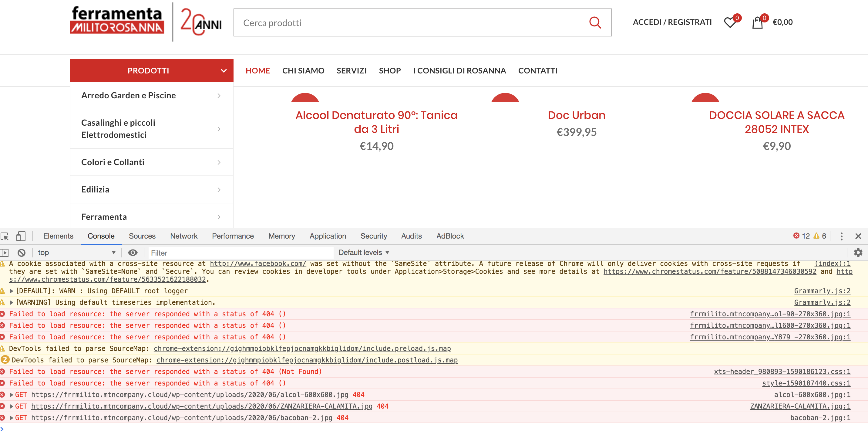Expand the alcol-600x600.jpg GET error entry
Screen dimensions: 868x445
coord(12,395)
